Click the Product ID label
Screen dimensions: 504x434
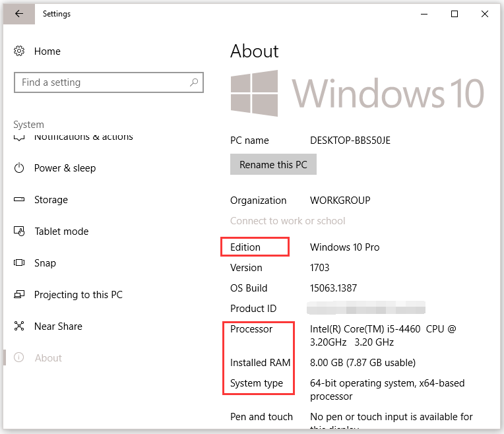pos(253,308)
